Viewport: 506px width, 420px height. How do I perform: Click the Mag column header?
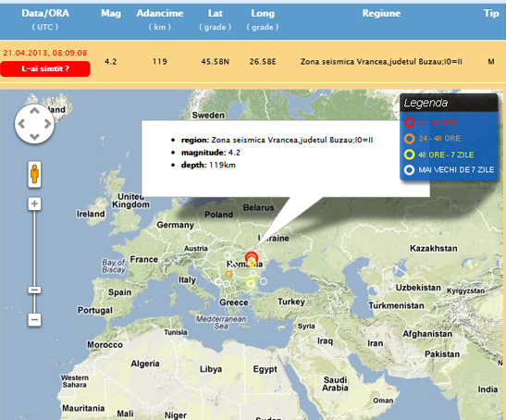tap(111, 13)
